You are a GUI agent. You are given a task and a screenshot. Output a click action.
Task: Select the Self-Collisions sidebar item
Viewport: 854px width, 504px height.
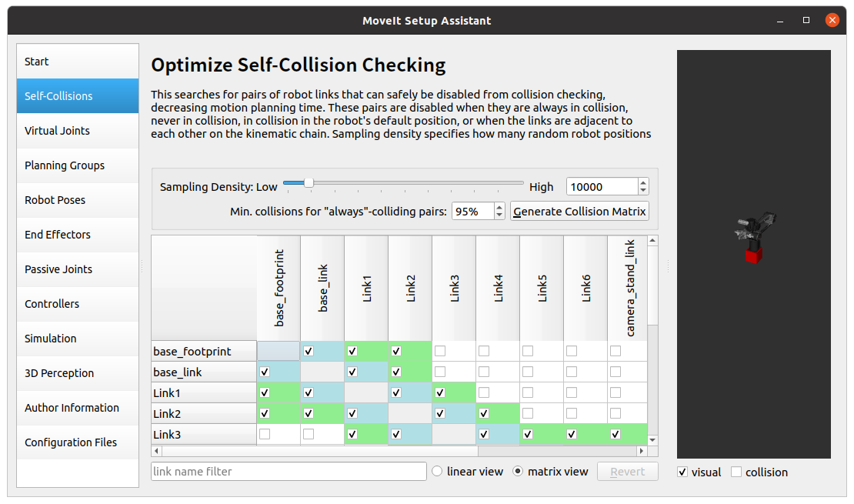(78, 96)
